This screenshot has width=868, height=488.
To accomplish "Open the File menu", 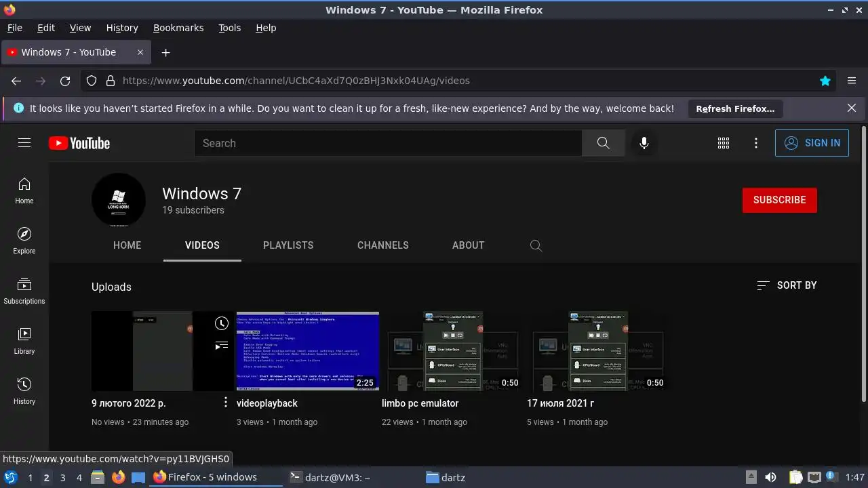I will 14,28.
